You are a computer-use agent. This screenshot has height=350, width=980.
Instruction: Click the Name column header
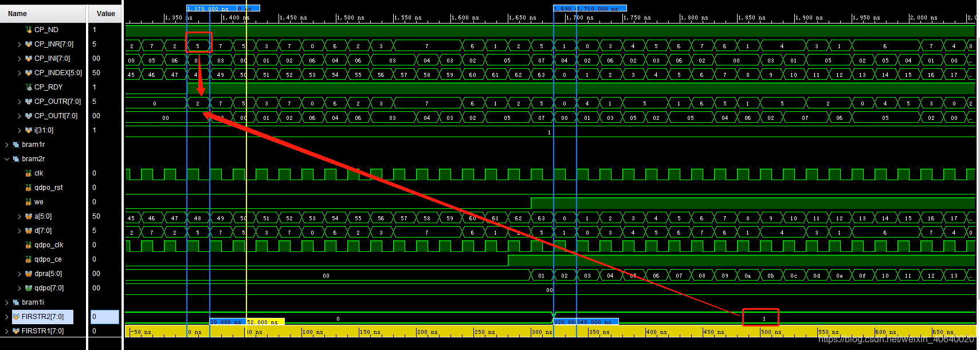43,14
